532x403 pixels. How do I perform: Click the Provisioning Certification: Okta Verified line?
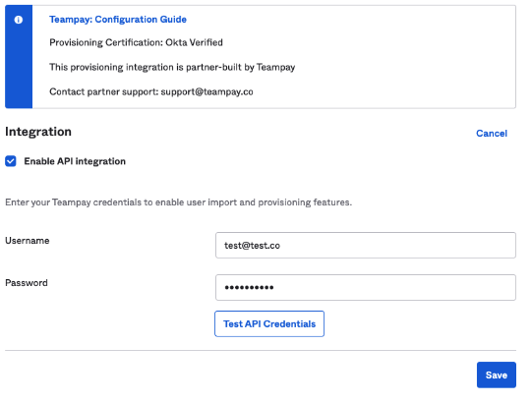coord(136,42)
